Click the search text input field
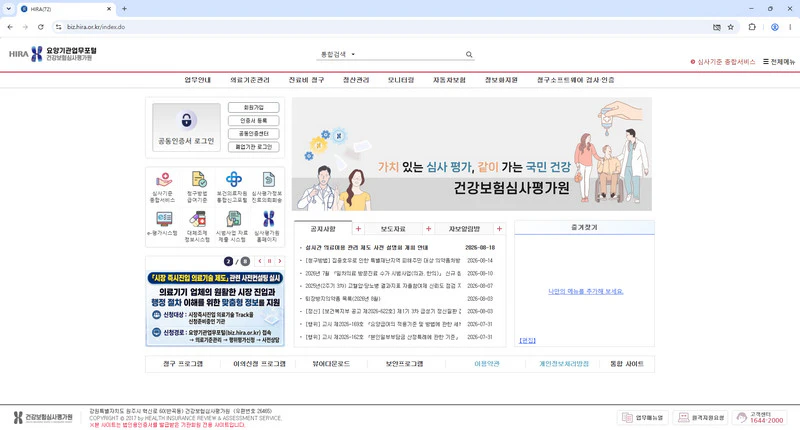 click(x=411, y=54)
